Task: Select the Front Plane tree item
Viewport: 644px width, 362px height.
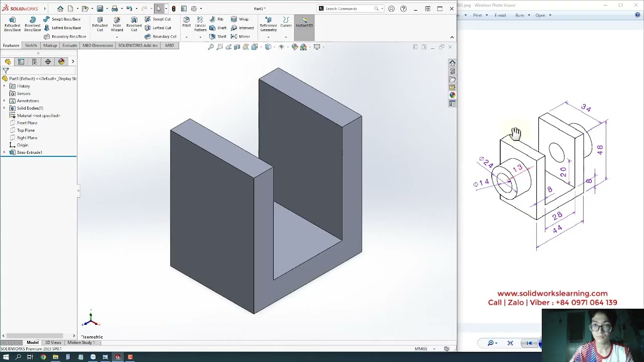Action: click(27, 123)
